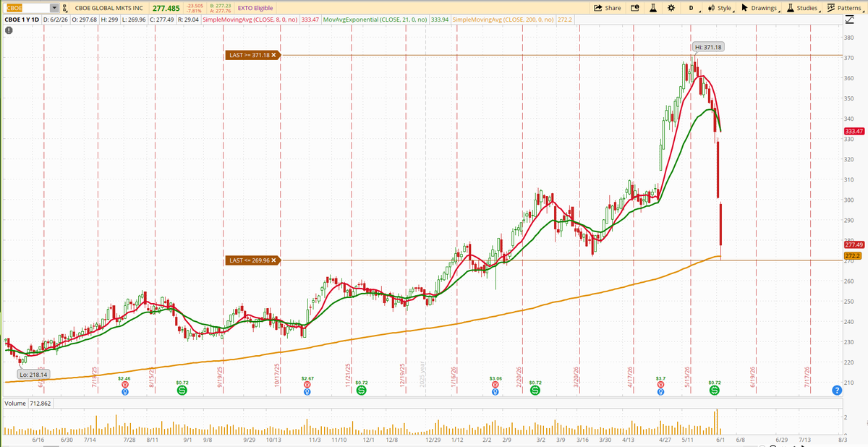868x447 pixels.
Task: Click the red 277.49 last price tag
Action: [x=854, y=245]
